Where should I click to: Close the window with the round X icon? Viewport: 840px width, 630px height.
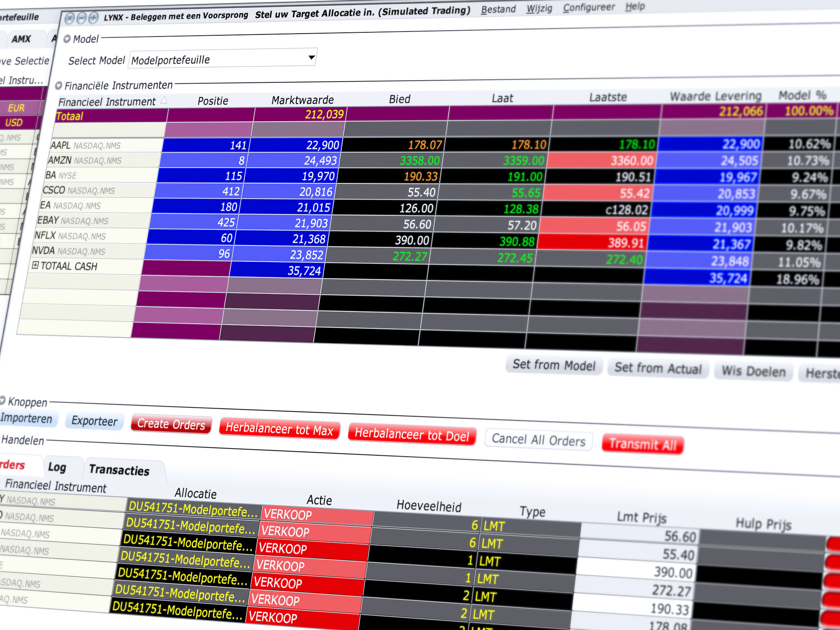click(70, 18)
